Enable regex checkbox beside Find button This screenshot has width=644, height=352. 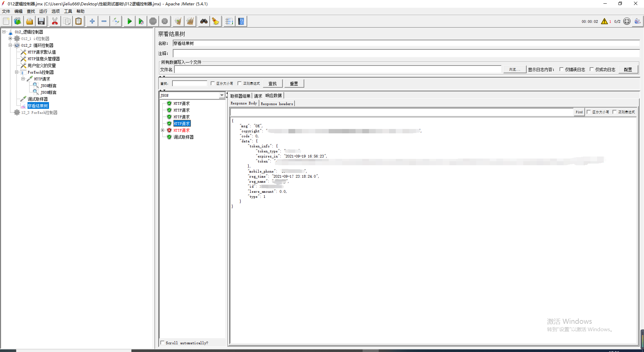click(x=614, y=112)
